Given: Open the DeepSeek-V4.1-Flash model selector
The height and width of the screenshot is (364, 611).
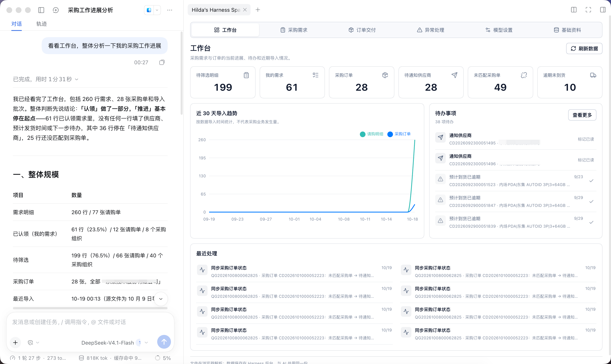Looking at the screenshot, I should [115, 343].
